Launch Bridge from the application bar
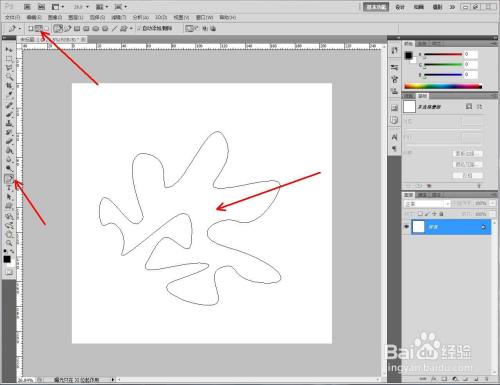The height and width of the screenshot is (385, 500). pyautogui.click(x=28, y=7)
